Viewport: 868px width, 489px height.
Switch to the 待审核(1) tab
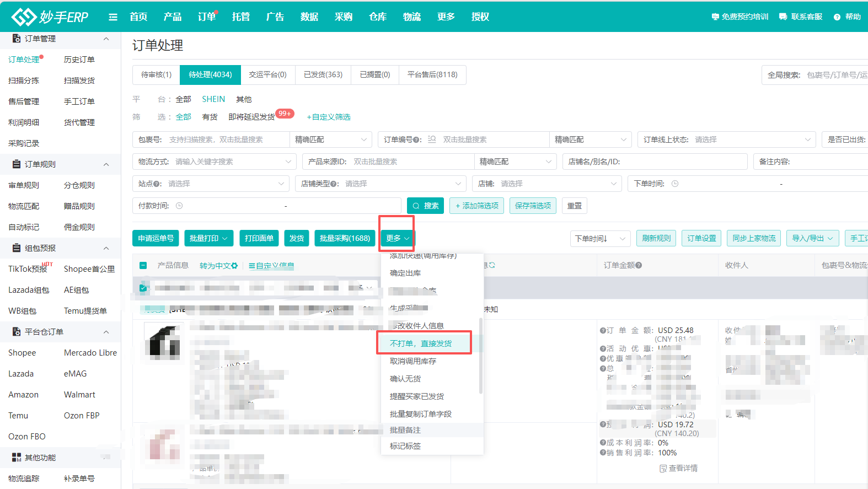pos(156,74)
